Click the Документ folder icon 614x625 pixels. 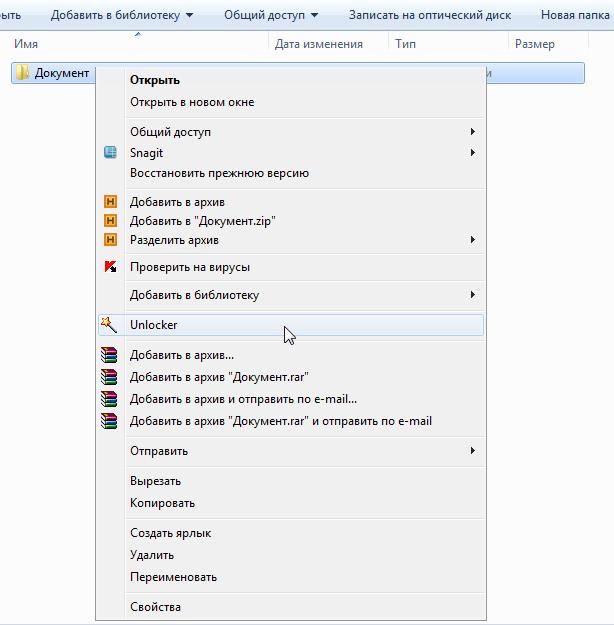point(22,73)
